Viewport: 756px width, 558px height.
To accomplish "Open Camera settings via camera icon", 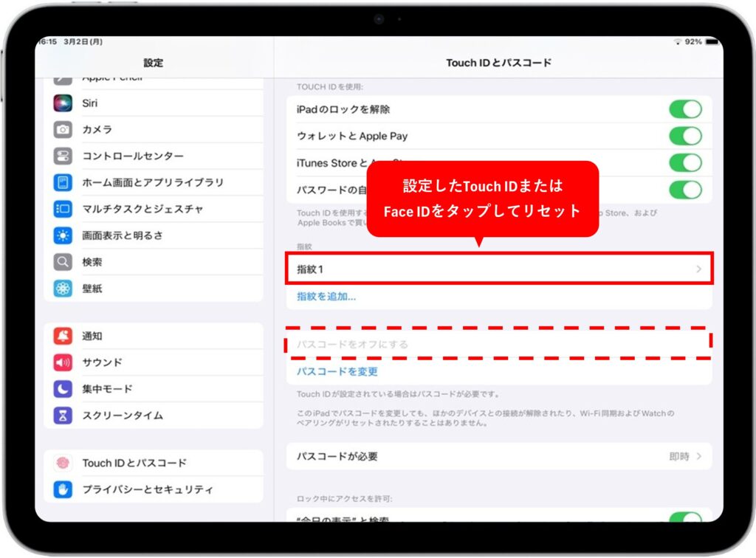I will tap(63, 130).
